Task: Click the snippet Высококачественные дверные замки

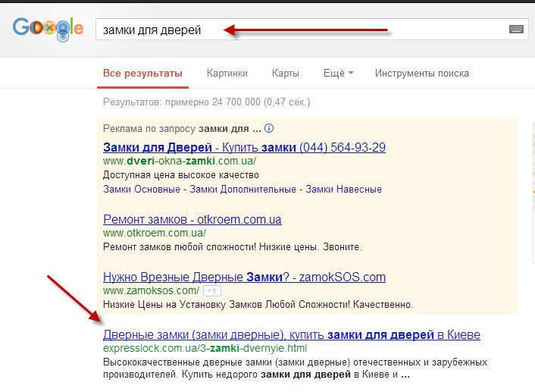Action: 295,368
